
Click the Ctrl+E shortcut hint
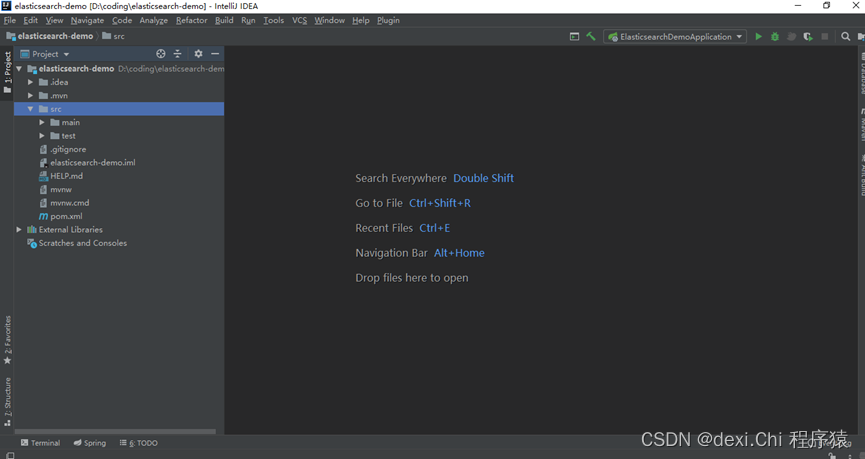(435, 228)
